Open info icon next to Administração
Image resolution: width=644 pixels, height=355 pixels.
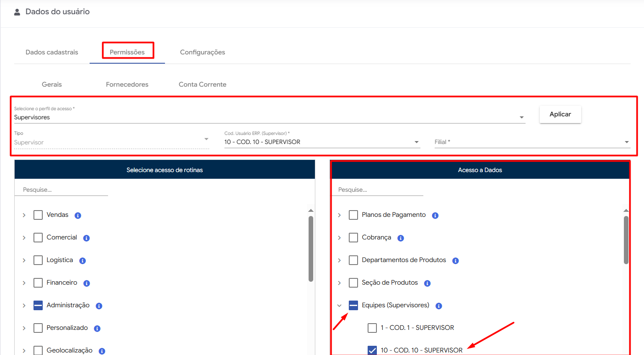99,306
